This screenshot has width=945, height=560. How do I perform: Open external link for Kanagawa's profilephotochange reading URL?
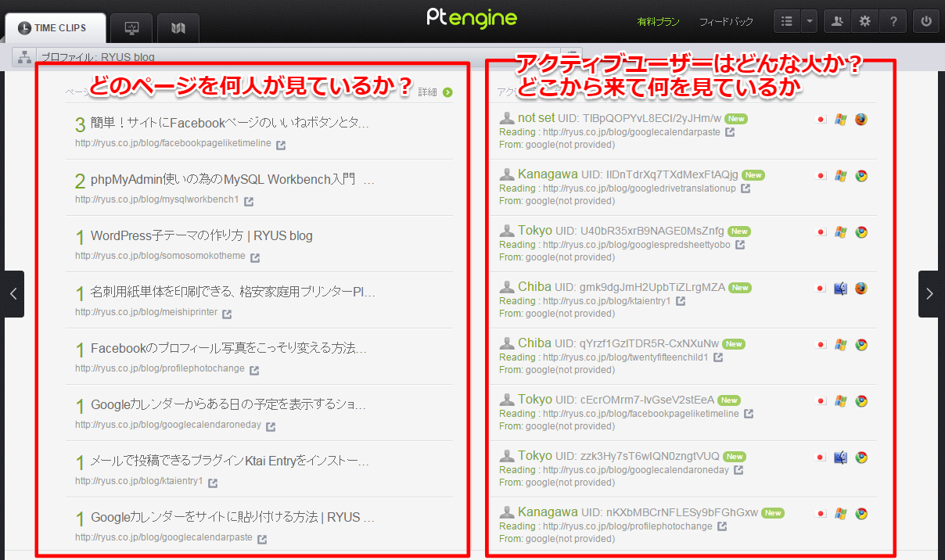[722, 526]
